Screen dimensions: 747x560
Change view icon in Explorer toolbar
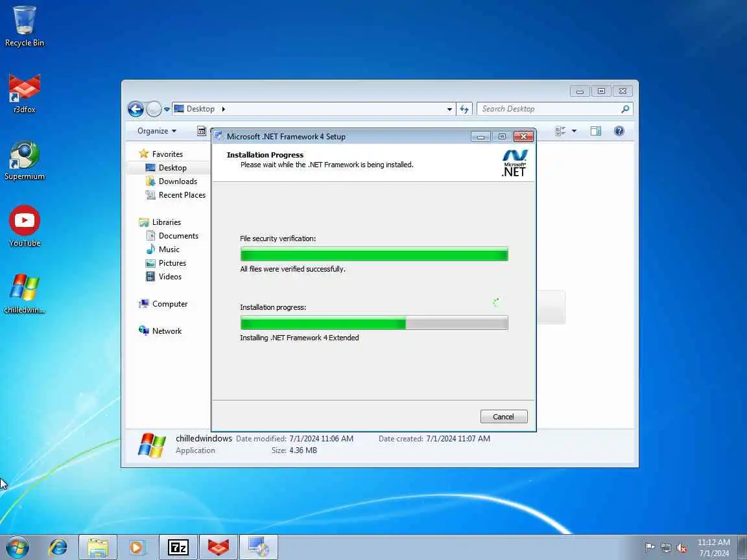560,131
